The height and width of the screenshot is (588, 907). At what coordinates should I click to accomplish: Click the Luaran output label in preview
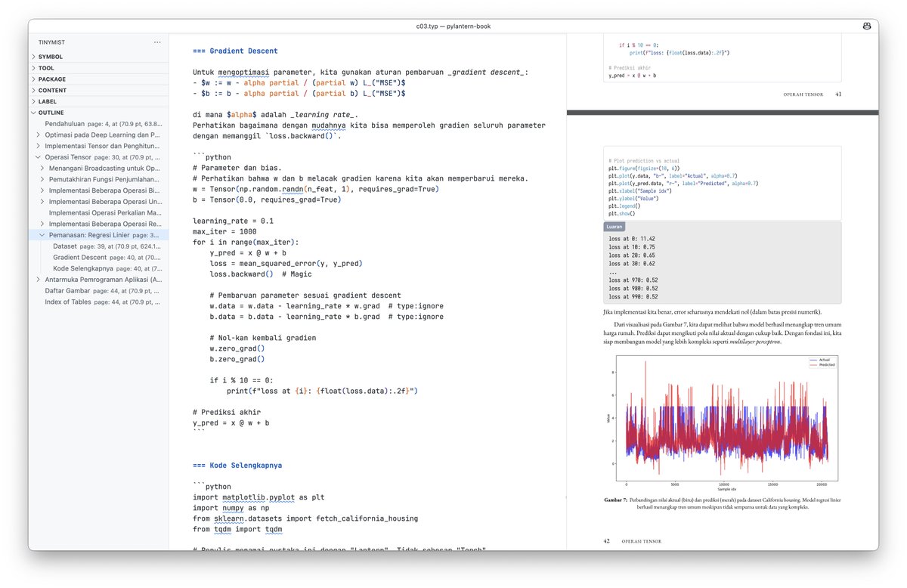pos(614,227)
